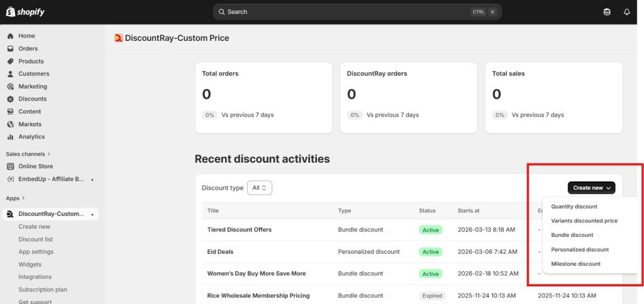Choose Personalized discount from the menu
This screenshot has width=644, height=304.
(x=580, y=249)
